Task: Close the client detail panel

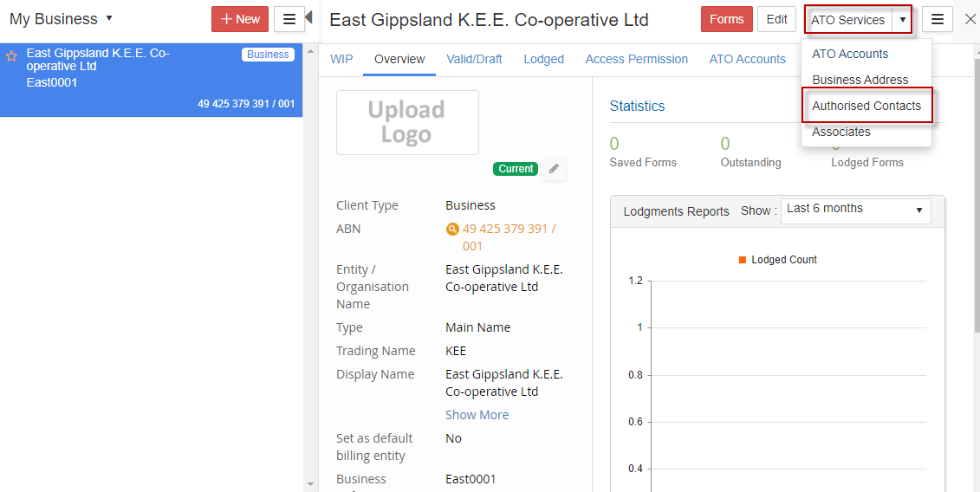Action: point(970,19)
